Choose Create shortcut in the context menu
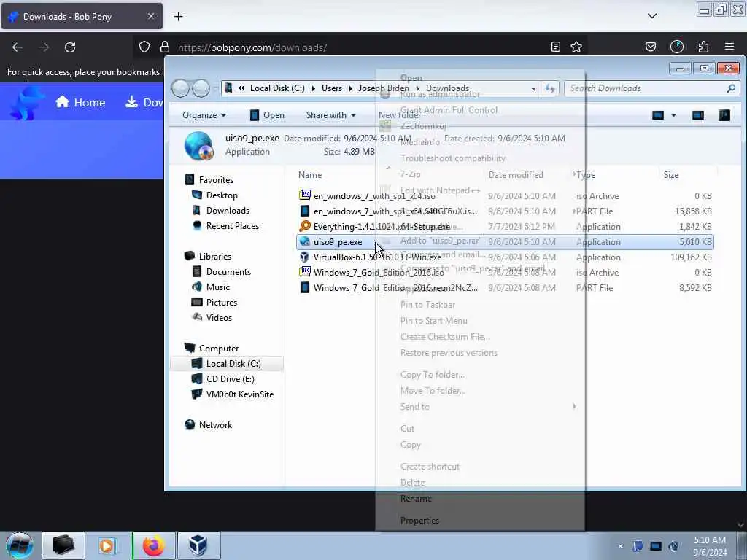Viewport: 747px width, 560px height. point(480,466)
